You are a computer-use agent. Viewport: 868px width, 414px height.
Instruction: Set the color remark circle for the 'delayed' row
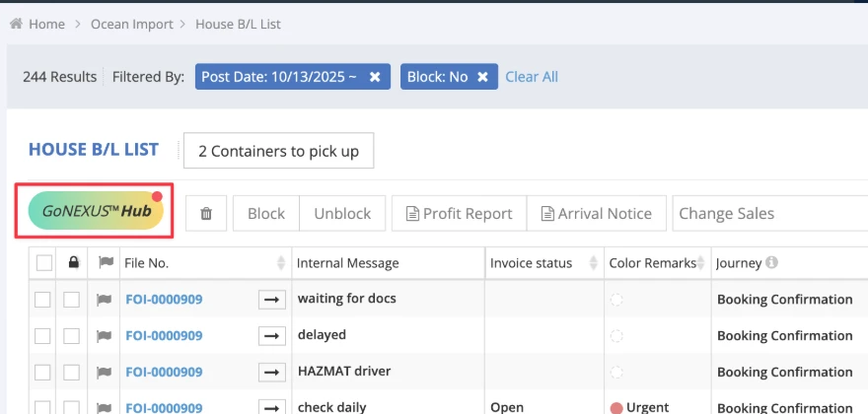616,336
